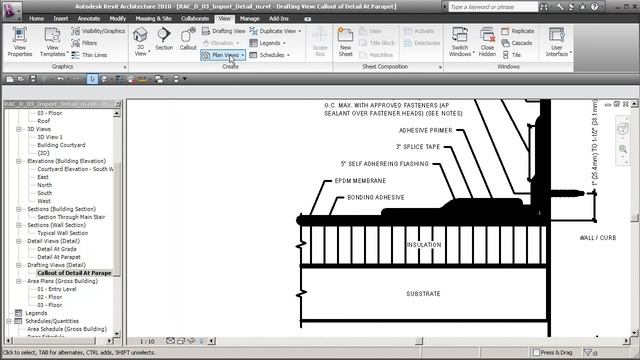Viewport: 640px width, 360px height.
Task: Open the Collaborate ribbon tab
Action: tap(195, 19)
